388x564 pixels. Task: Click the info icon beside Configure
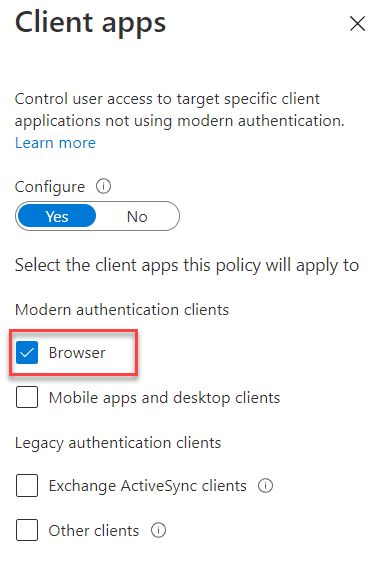[x=104, y=186]
